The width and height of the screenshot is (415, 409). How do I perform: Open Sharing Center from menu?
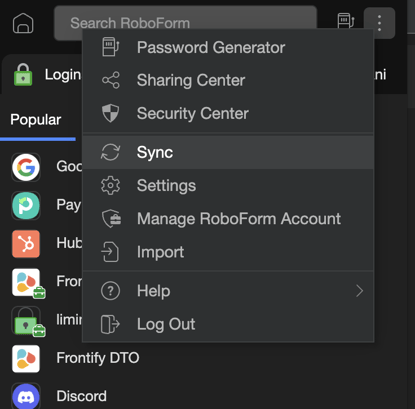228,80
